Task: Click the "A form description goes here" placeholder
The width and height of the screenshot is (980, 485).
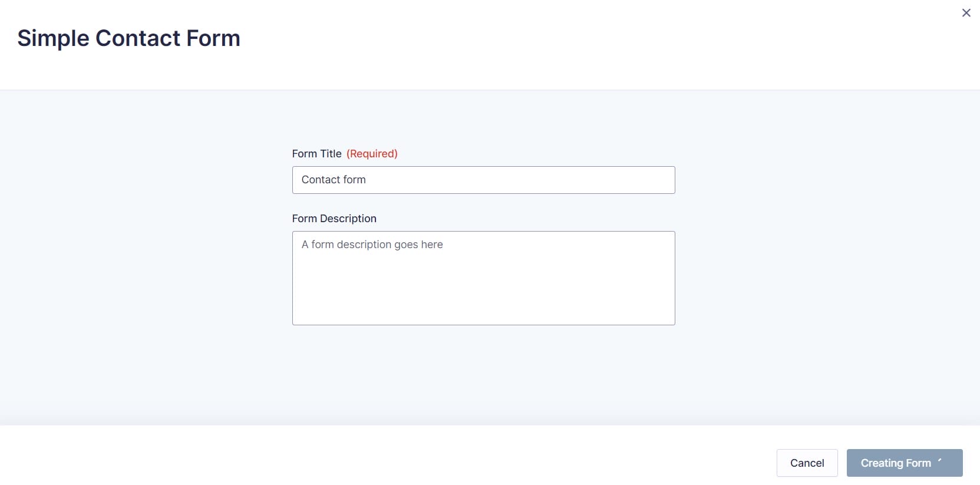Action: (372, 245)
